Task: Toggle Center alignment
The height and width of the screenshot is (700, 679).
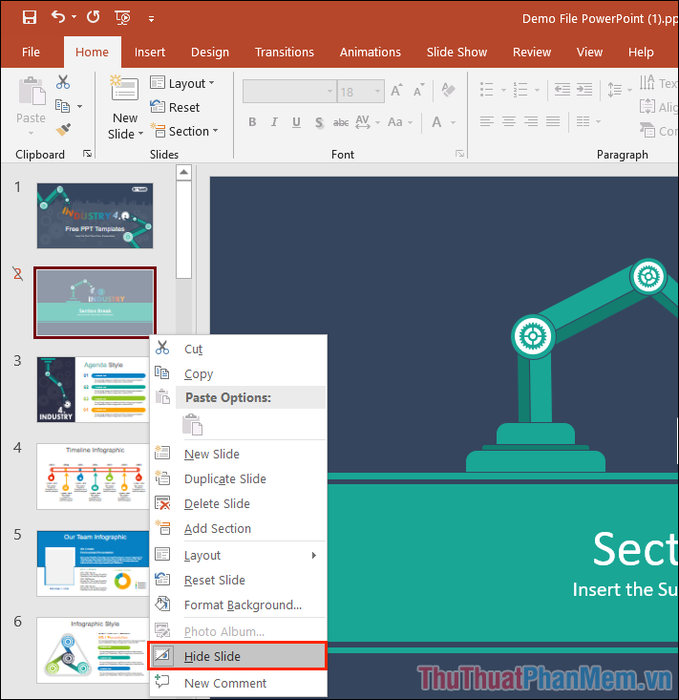Action: [x=508, y=121]
